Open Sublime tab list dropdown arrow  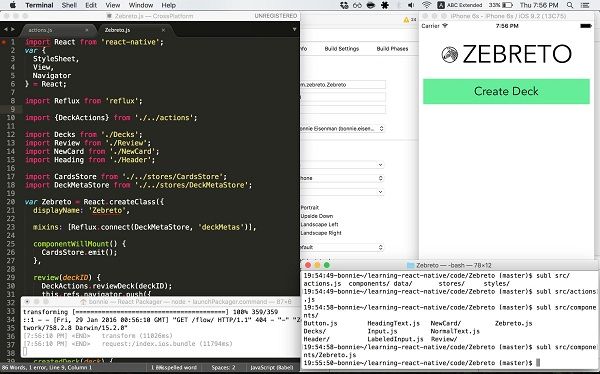coord(294,29)
